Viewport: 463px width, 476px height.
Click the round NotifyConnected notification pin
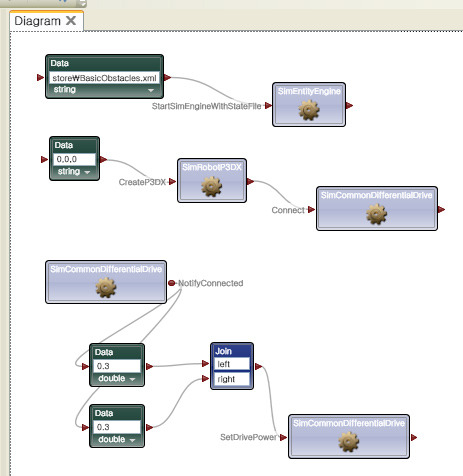(171, 283)
